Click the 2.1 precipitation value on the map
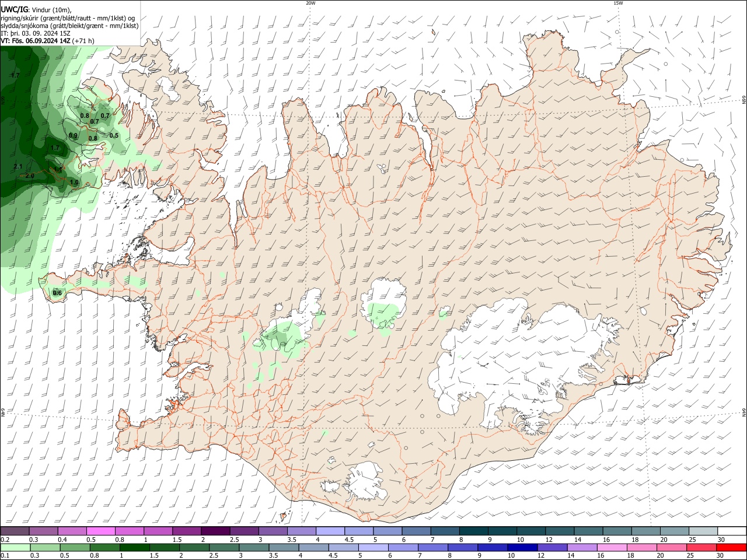This screenshot has height=560, width=747. [x=18, y=167]
